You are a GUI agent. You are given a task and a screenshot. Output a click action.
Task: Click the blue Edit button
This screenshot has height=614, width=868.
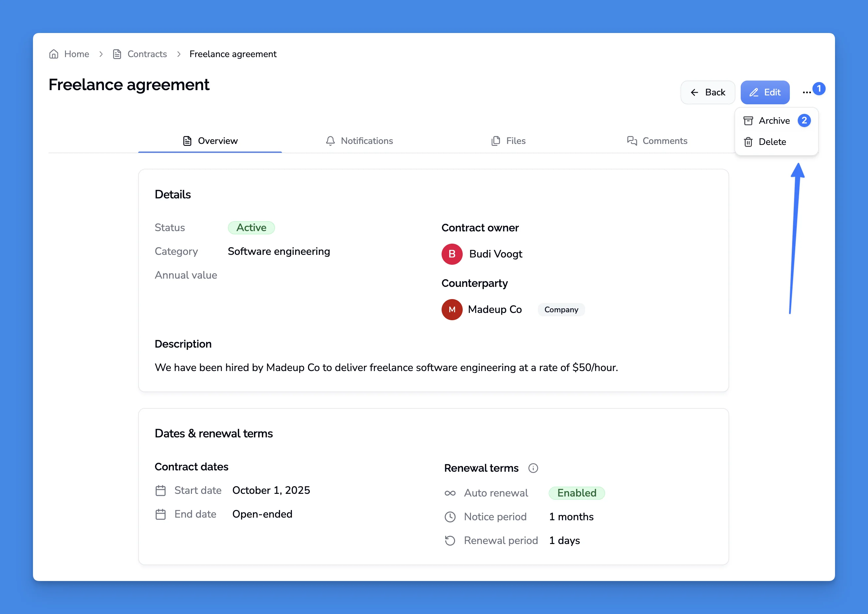765,92
